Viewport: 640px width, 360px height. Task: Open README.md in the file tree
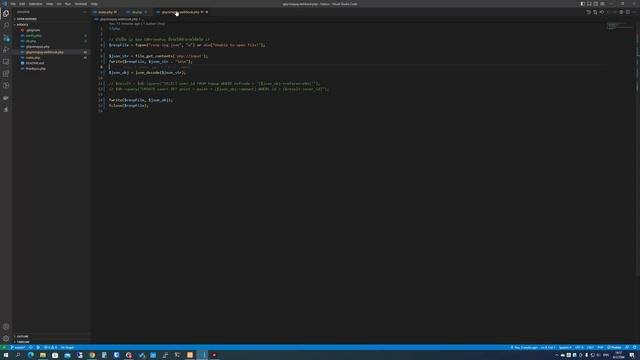tap(35, 63)
